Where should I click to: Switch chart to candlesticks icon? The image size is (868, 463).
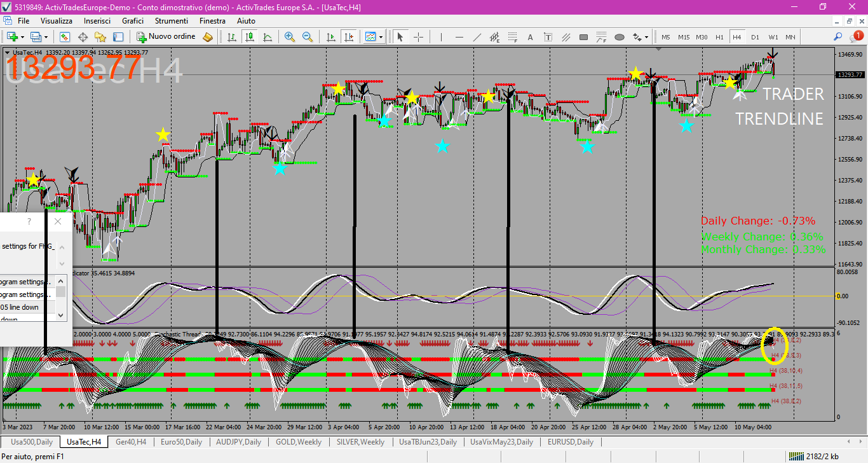tap(250, 37)
